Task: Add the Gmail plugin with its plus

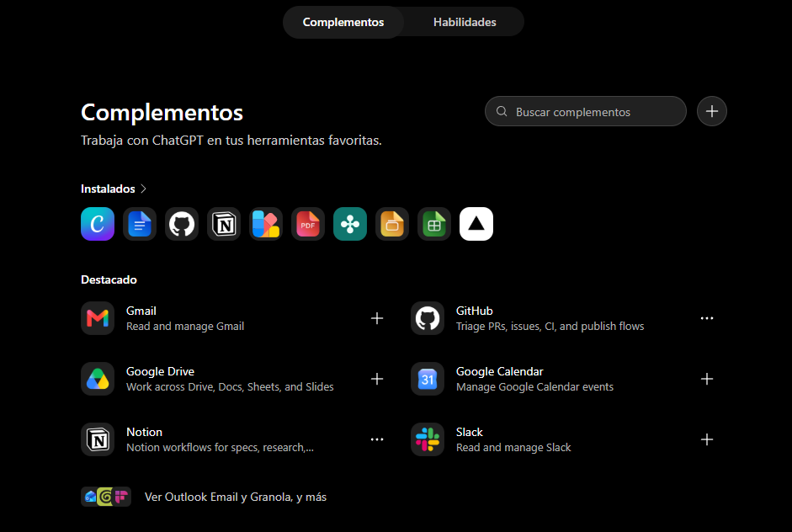Action: pos(377,318)
